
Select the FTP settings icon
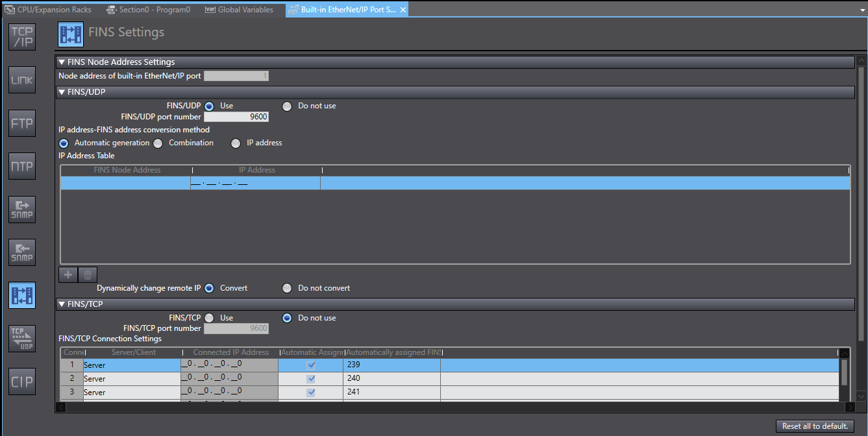[22, 123]
